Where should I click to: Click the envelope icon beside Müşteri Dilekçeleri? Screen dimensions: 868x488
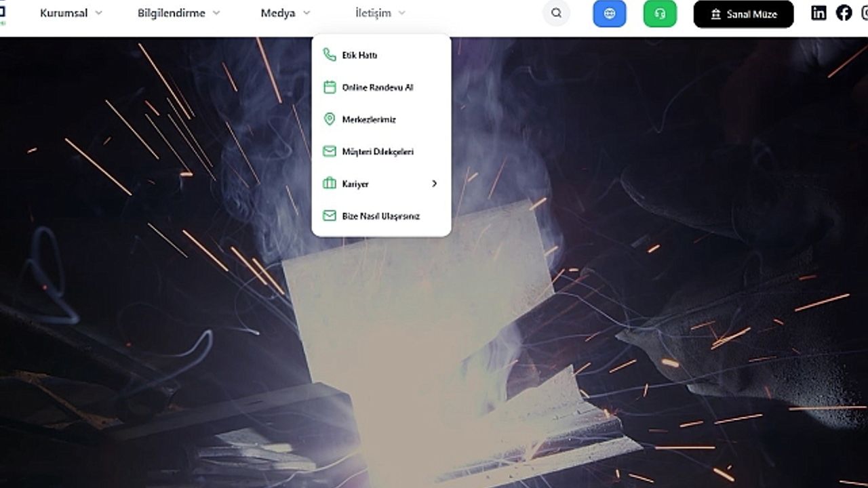coord(330,152)
